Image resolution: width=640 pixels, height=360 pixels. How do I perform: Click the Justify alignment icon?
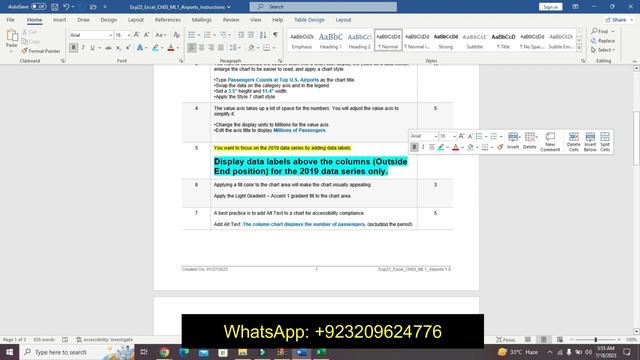pos(221,48)
